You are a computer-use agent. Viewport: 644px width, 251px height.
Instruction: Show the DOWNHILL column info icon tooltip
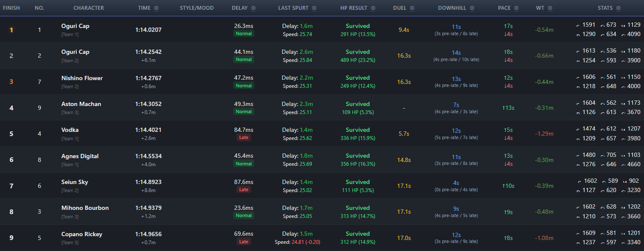coord(472,8)
